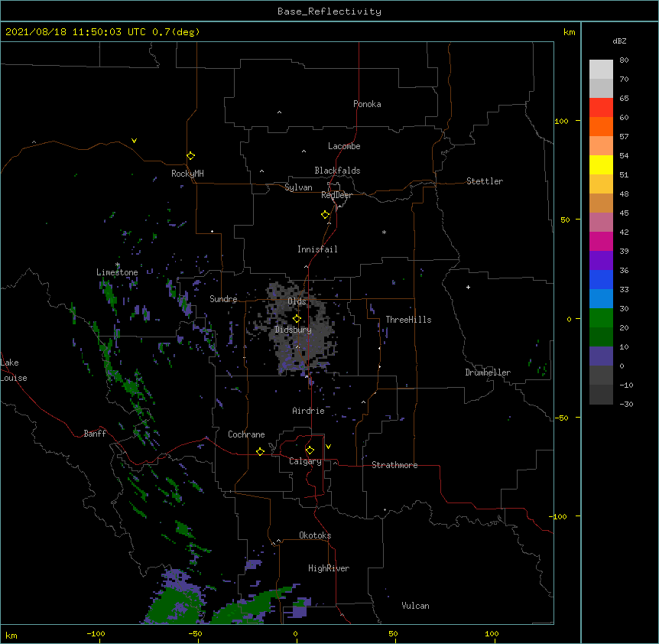
Task: Pick the purple 39-36 dBZ legend color
Action: [601, 260]
